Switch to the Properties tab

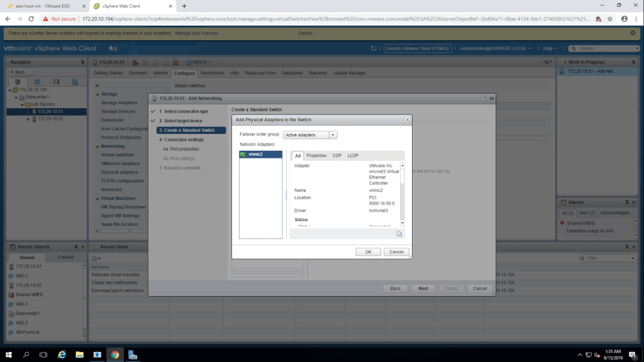316,155
